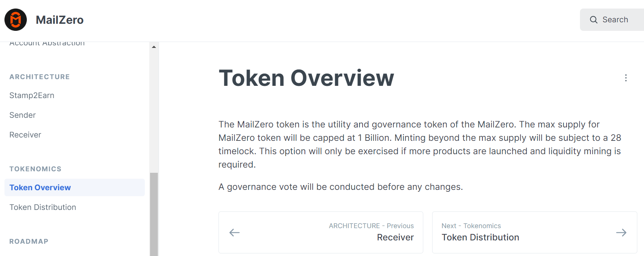The width and height of the screenshot is (644, 256).
Task: Click the Token Overview page title
Action: pyautogui.click(x=306, y=78)
